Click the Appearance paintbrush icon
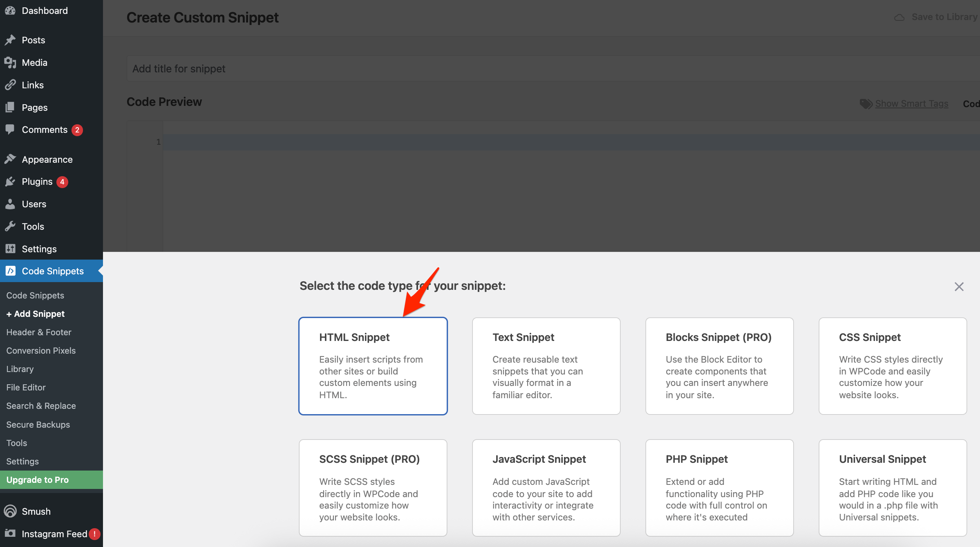This screenshot has width=980, height=547. click(x=10, y=159)
